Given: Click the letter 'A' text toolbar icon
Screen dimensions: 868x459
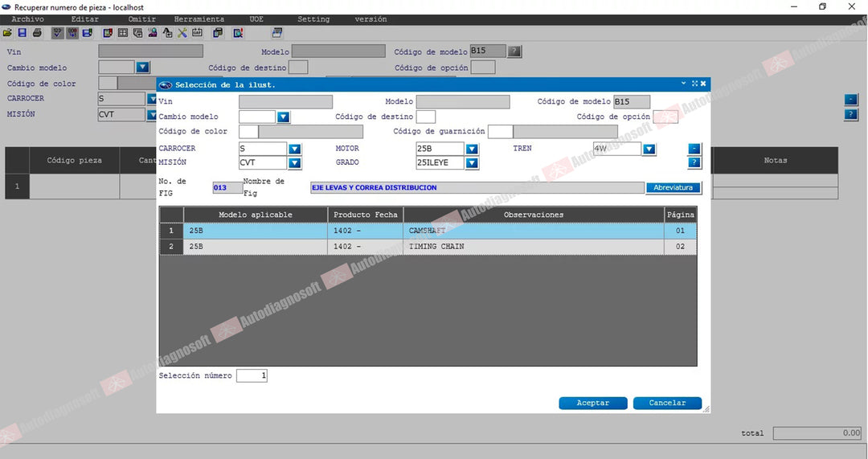Looking at the screenshot, I should tap(168, 33).
